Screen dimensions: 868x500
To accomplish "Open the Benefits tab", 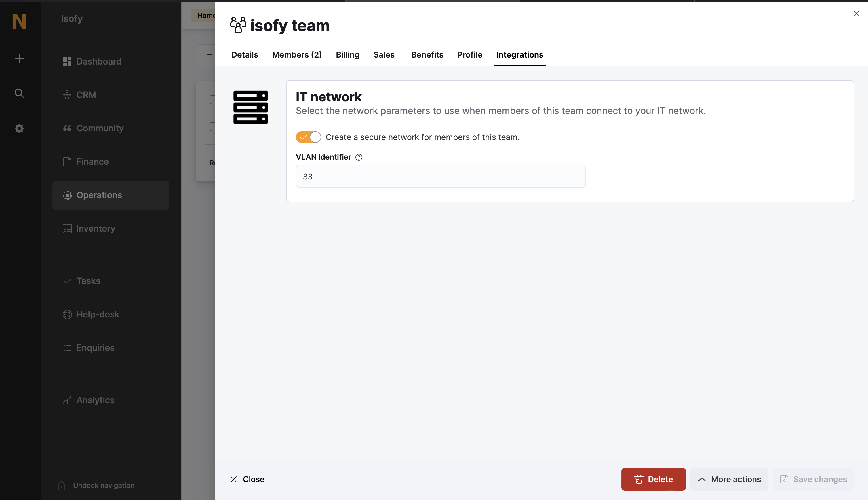I will [x=427, y=55].
